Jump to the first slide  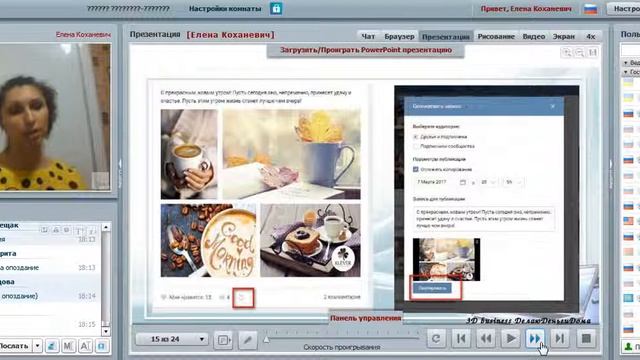pyautogui.click(x=461, y=338)
